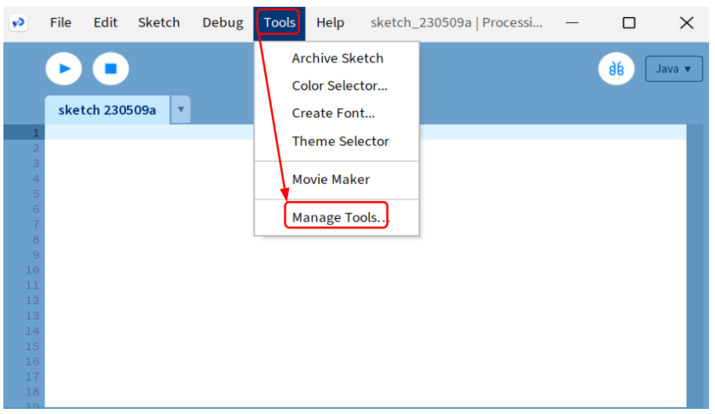Open the Help menu

coord(330,22)
